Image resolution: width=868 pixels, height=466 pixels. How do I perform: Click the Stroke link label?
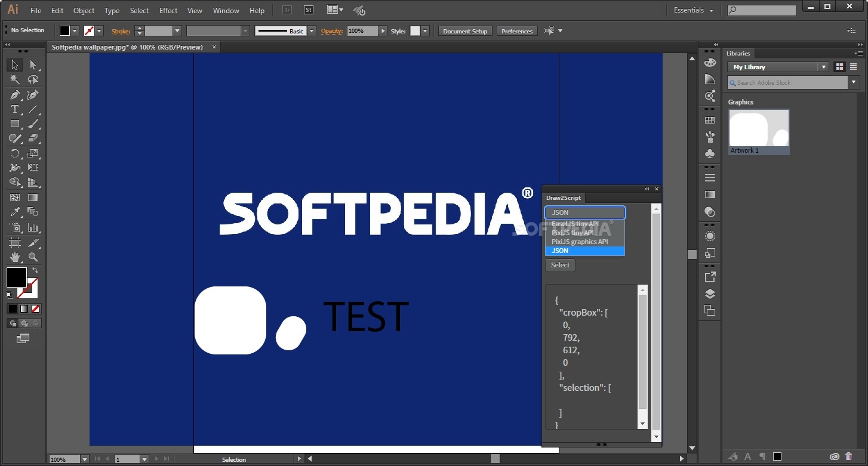point(121,31)
